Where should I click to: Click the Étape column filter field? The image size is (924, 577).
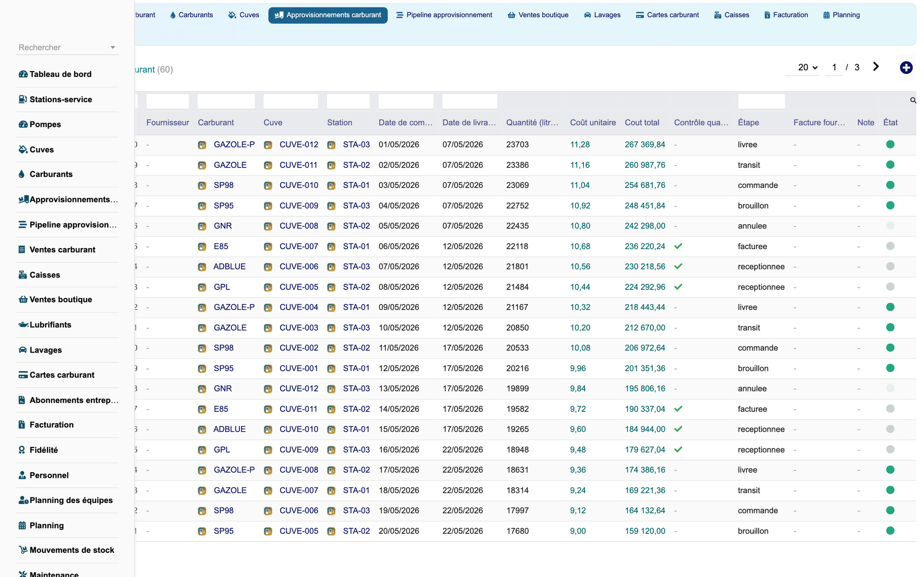pyautogui.click(x=761, y=101)
